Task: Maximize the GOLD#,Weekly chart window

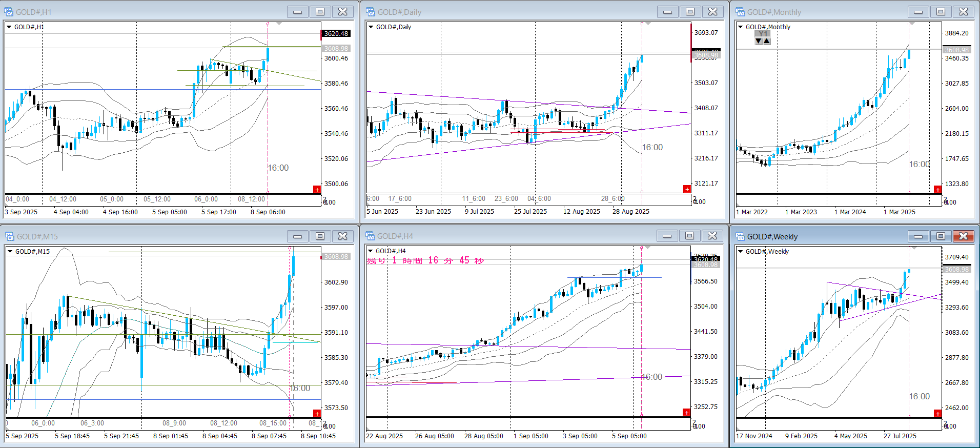Action: (x=941, y=236)
